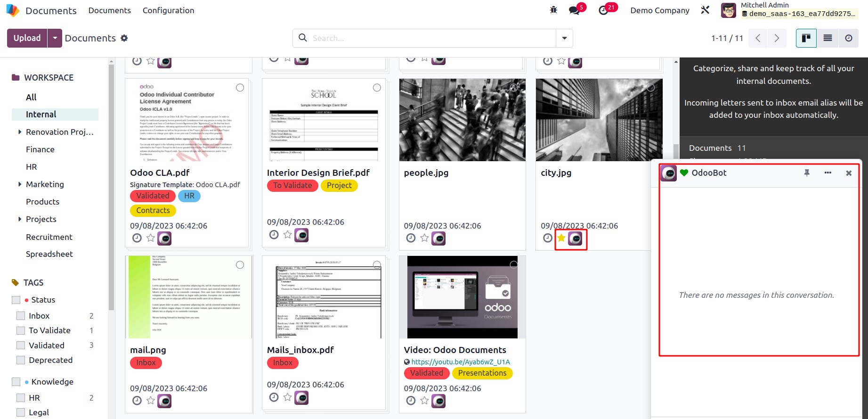Star the mail.png document
This screenshot has width=868, height=419.
point(151,401)
